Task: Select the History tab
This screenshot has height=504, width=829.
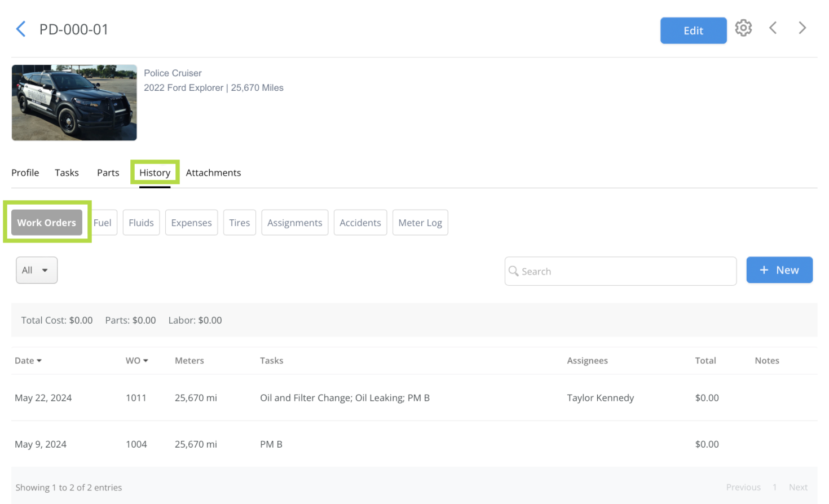Action: 155,173
